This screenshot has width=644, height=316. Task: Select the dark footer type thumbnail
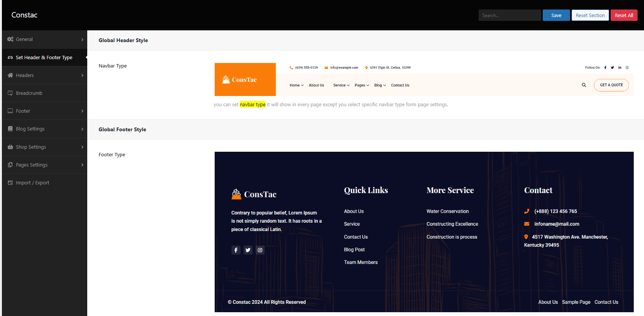point(424,232)
